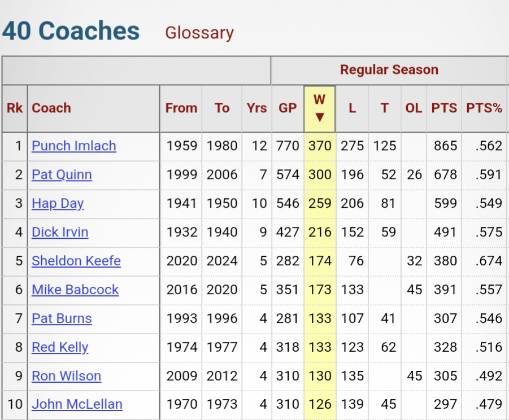The image size is (509, 420).
Task: Click the Hap Day link
Action: [x=58, y=203]
